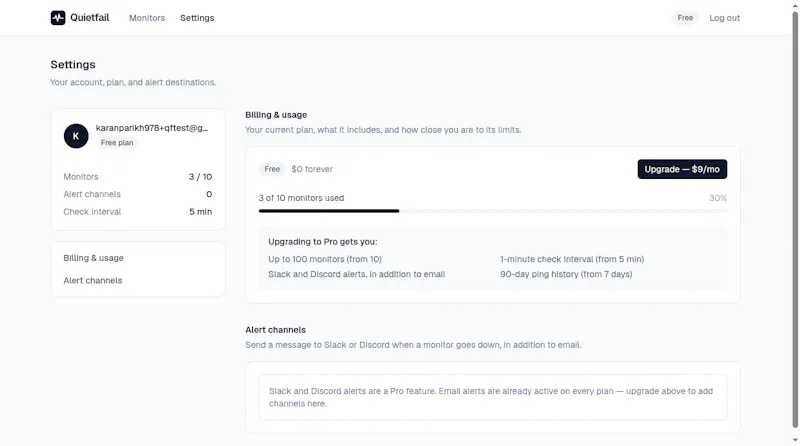Click the Upgrade — $9/mo button
This screenshot has height=446, width=800.
[x=682, y=169]
